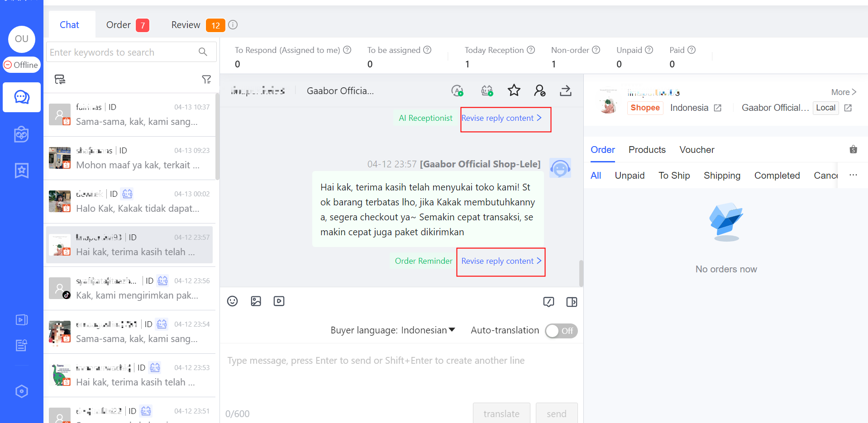
Task: Click the video attachment icon
Action: [x=279, y=301]
